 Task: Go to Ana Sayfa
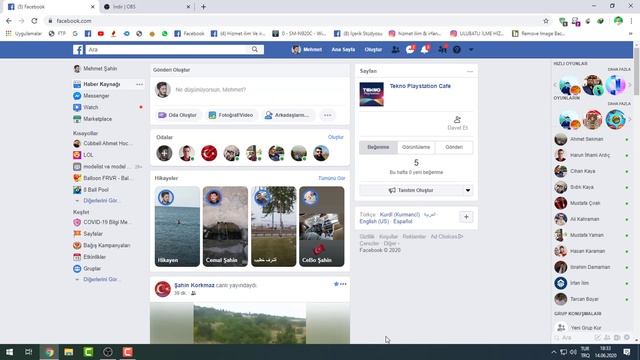click(343, 49)
